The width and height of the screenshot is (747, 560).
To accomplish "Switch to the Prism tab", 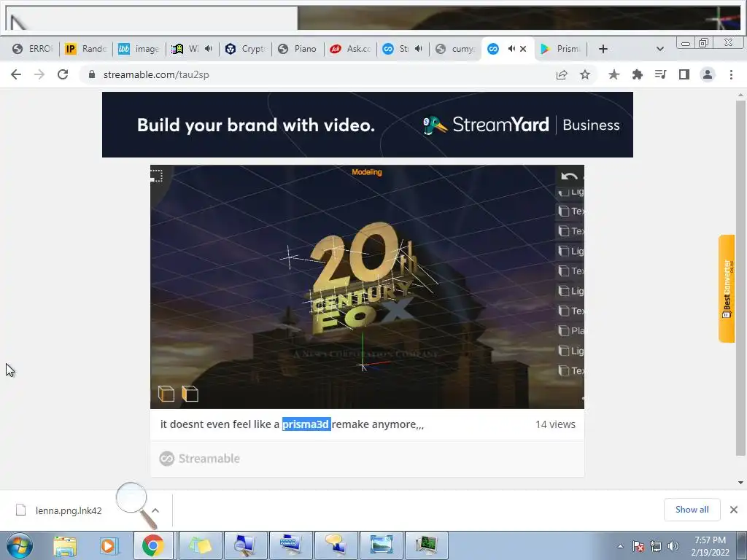I will 561,49.
